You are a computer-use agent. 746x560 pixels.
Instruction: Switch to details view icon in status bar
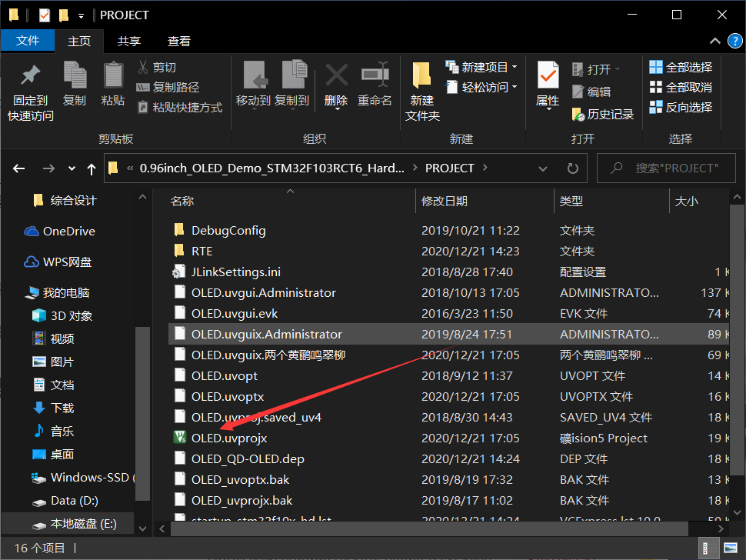[x=708, y=548]
